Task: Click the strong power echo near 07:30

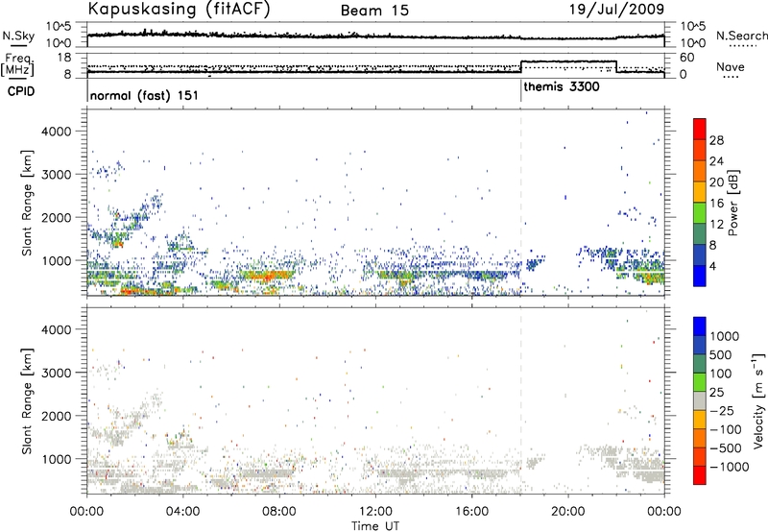Action: (267, 278)
